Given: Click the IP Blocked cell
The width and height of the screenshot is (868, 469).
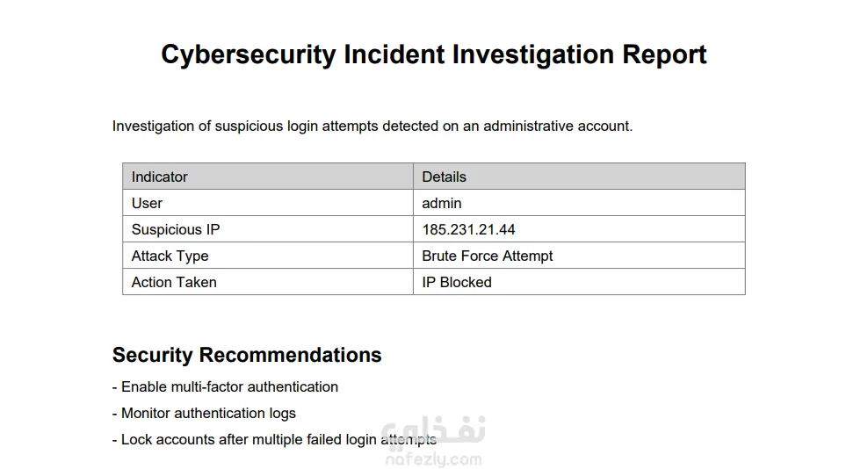Looking at the screenshot, I should tap(579, 282).
